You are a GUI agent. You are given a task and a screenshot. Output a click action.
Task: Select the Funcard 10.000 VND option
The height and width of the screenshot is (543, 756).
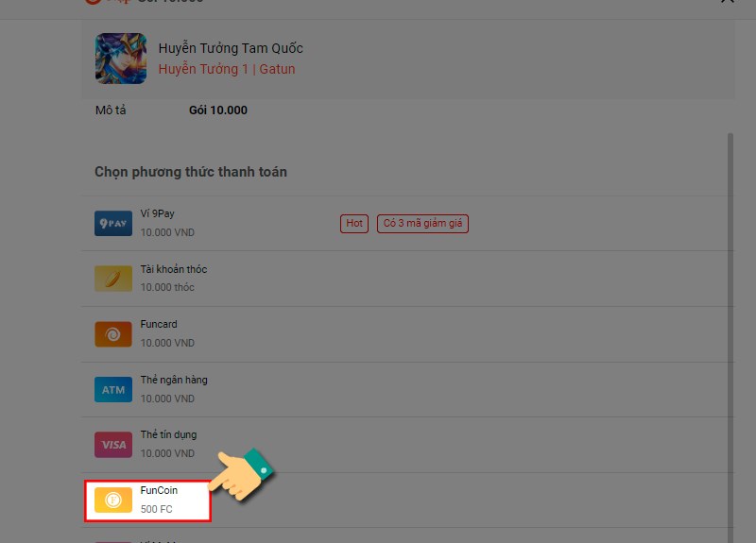click(407, 334)
